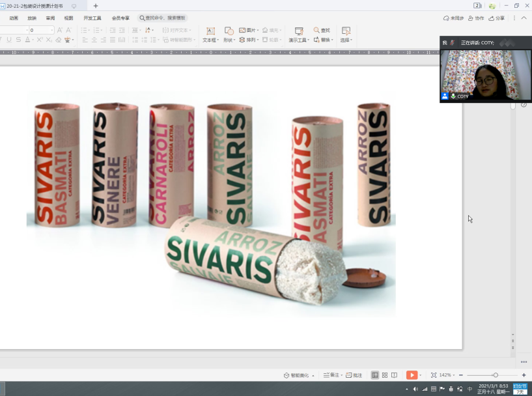
Task: Insert a 文本框 text box
Action: 210,35
